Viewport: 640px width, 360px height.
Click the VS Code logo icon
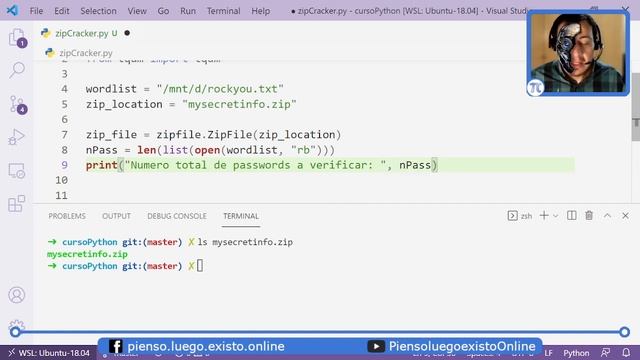point(12,10)
